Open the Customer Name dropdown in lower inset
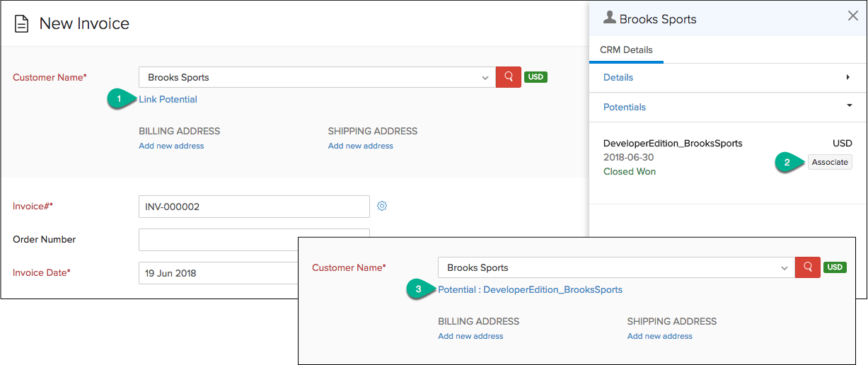The height and width of the screenshot is (365, 868). point(784,268)
